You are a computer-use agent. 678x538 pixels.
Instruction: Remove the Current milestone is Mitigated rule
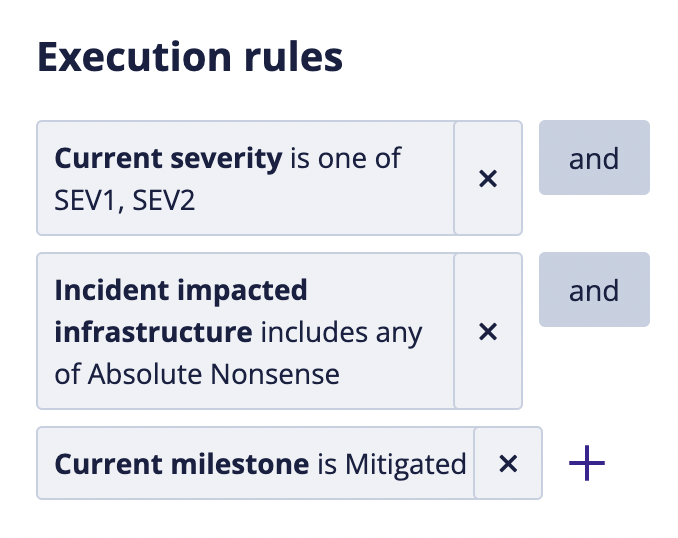(x=508, y=464)
